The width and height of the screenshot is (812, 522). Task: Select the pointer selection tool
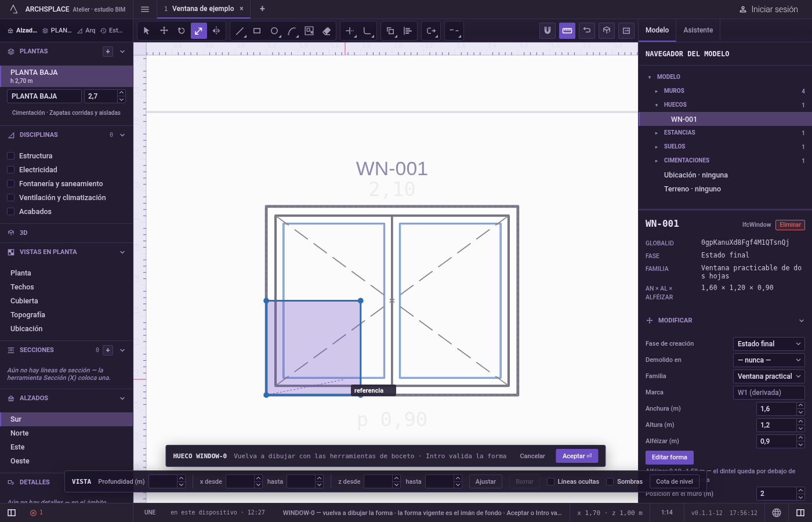point(147,31)
